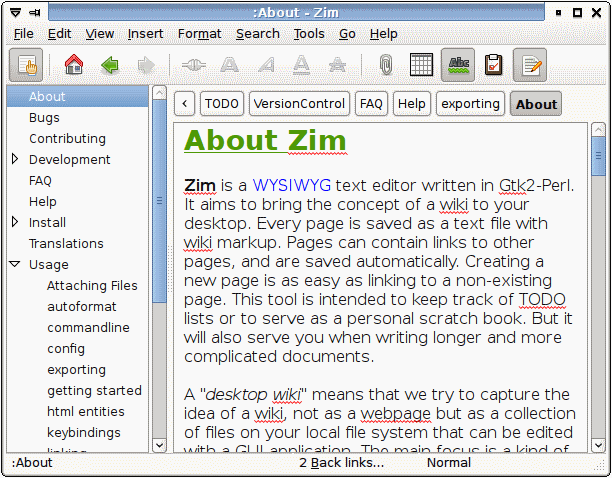
Task: Select Translations page in index
Action: [66, 244]
